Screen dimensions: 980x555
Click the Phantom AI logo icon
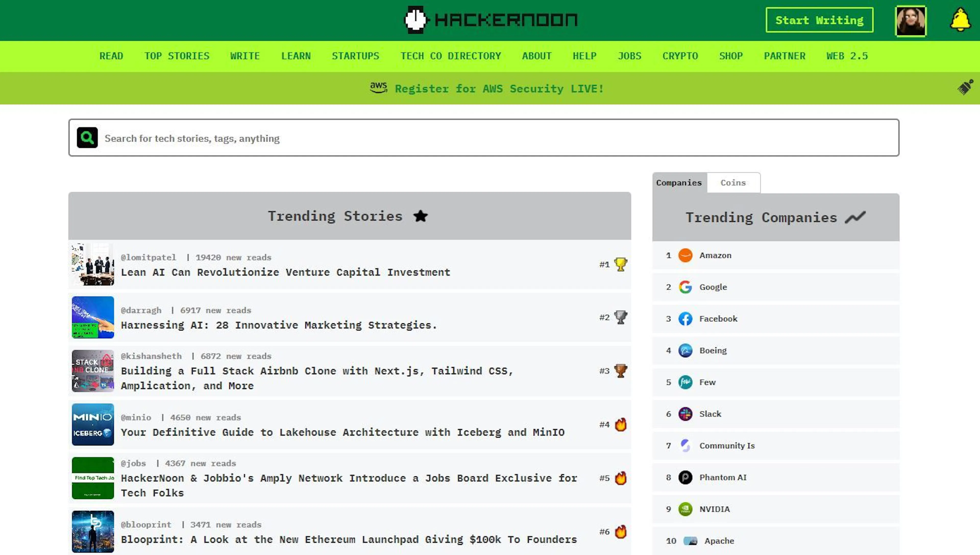tap(685, 477)
